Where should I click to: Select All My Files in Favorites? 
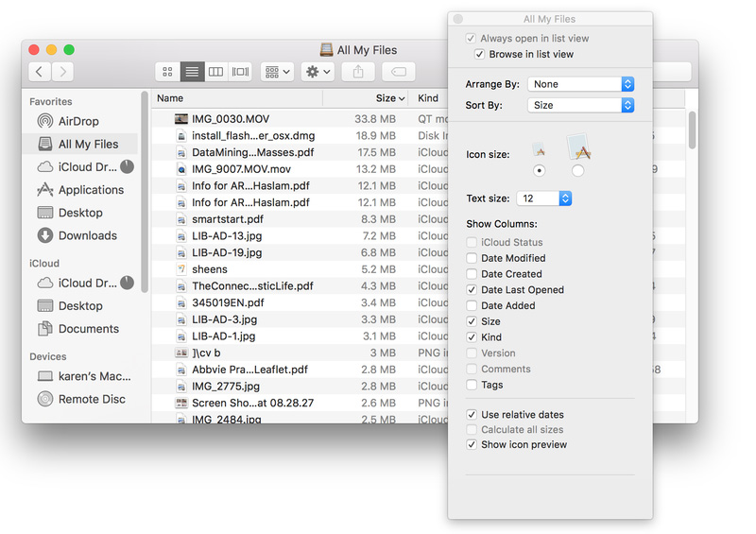[79, 145]
